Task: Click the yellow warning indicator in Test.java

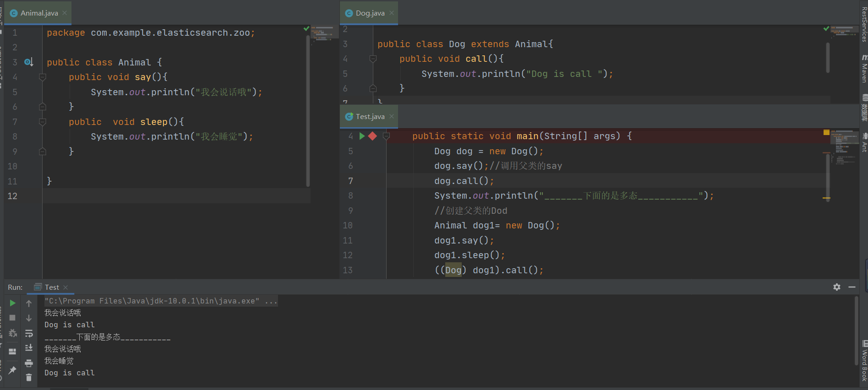Action: pyautogui.click(x=826, y=132)
